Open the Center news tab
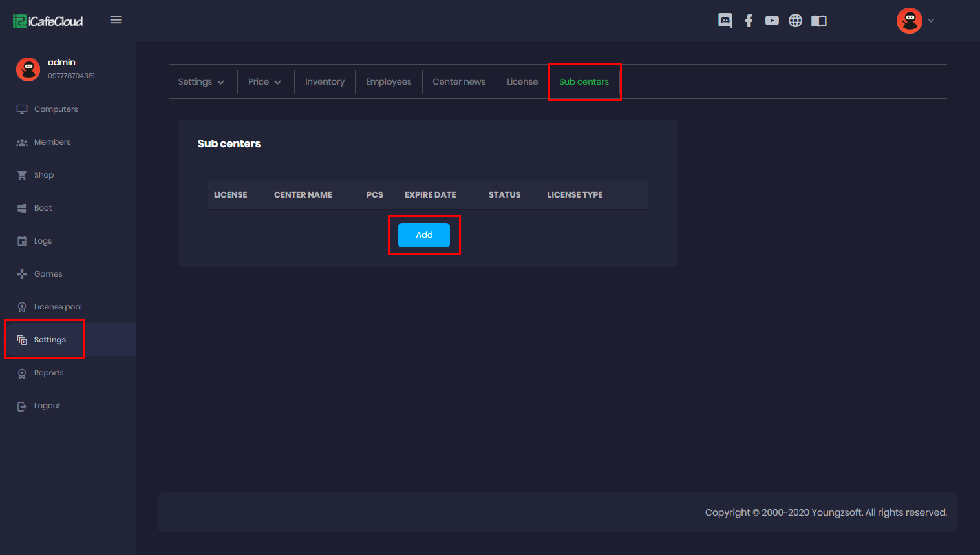Image resolution: width=980 pixels, height=555 pixels. [459, 82]
